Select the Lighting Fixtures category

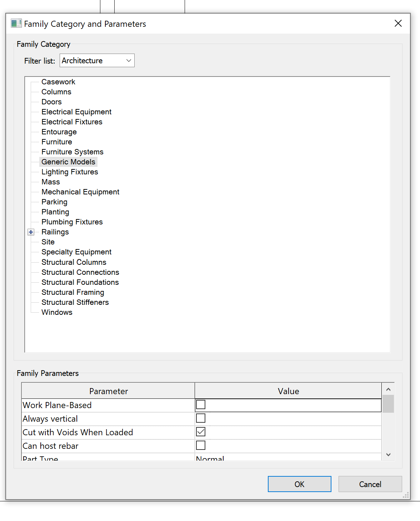(x=70, y=172)
